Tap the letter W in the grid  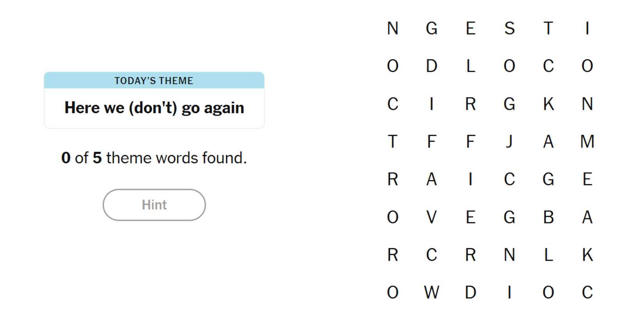click(x=431, y=293)
